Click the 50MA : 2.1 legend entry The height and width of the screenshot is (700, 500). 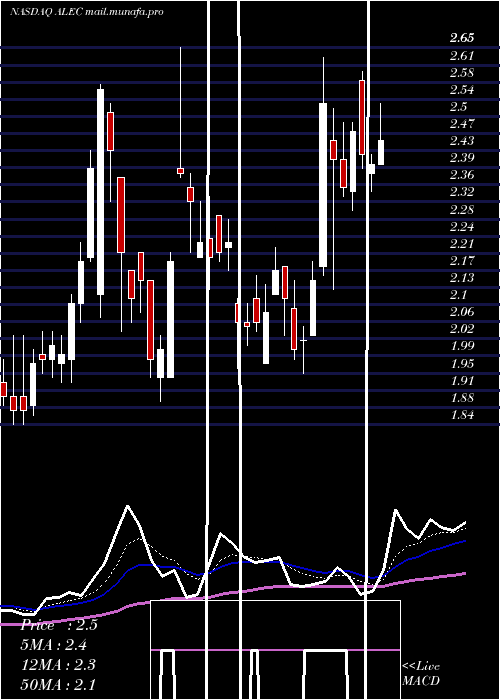coord(58,684)
